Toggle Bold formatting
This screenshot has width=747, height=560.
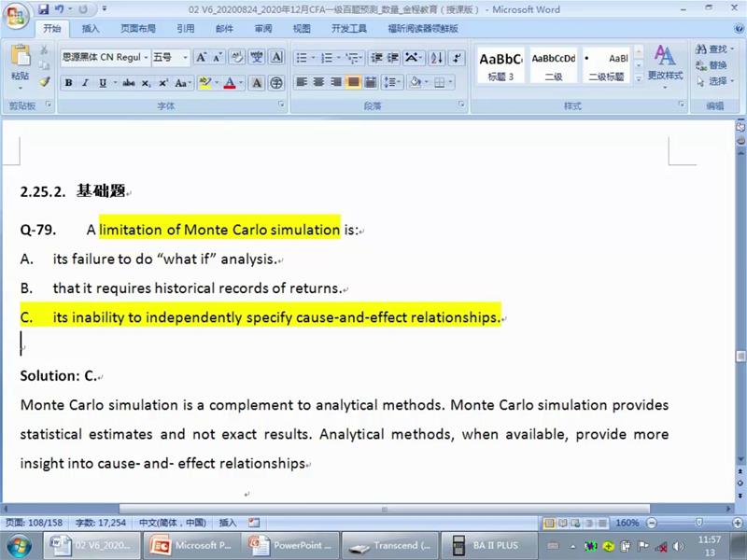coord(68,83)
